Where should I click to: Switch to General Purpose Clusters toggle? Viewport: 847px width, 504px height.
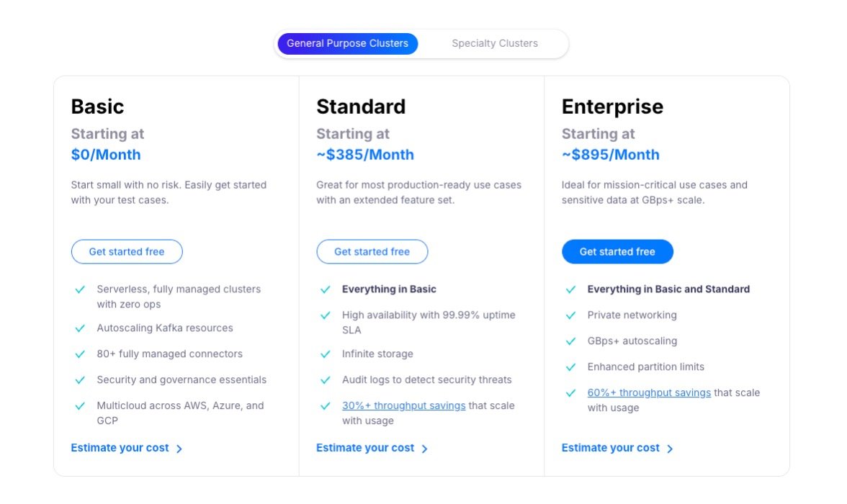coord(347,43)
